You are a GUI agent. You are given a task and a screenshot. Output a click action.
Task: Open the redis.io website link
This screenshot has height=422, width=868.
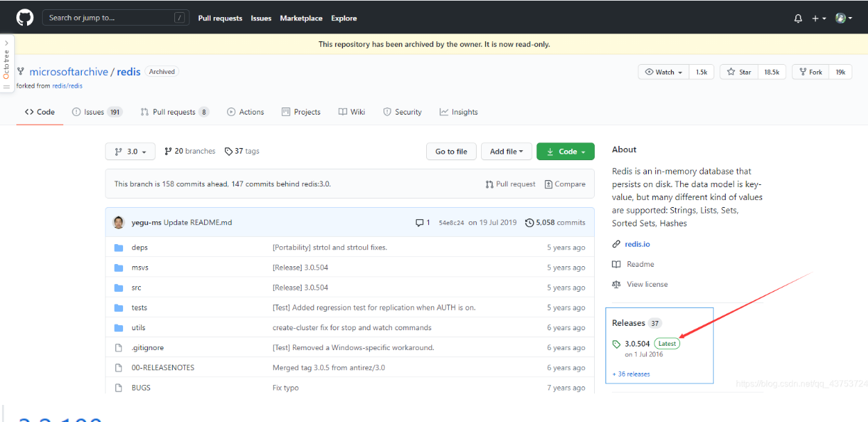pos(637,244)
